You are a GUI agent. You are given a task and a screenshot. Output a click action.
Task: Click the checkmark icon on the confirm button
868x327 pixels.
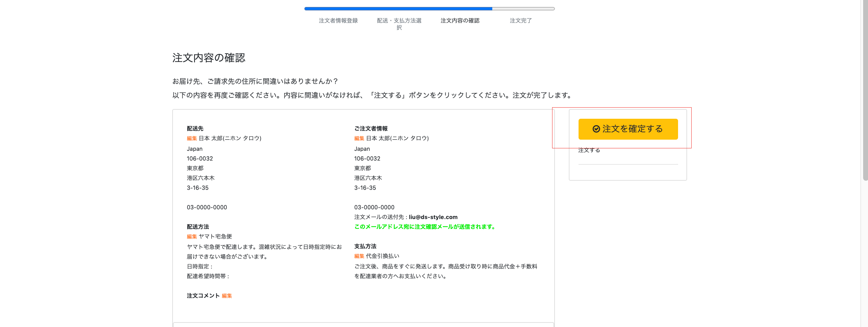pos(596,129)
